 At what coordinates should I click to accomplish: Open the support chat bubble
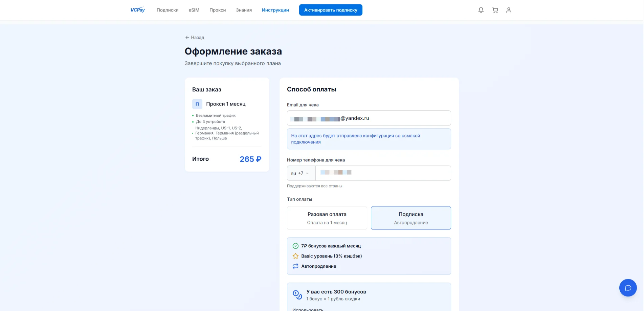click(628, 288)
